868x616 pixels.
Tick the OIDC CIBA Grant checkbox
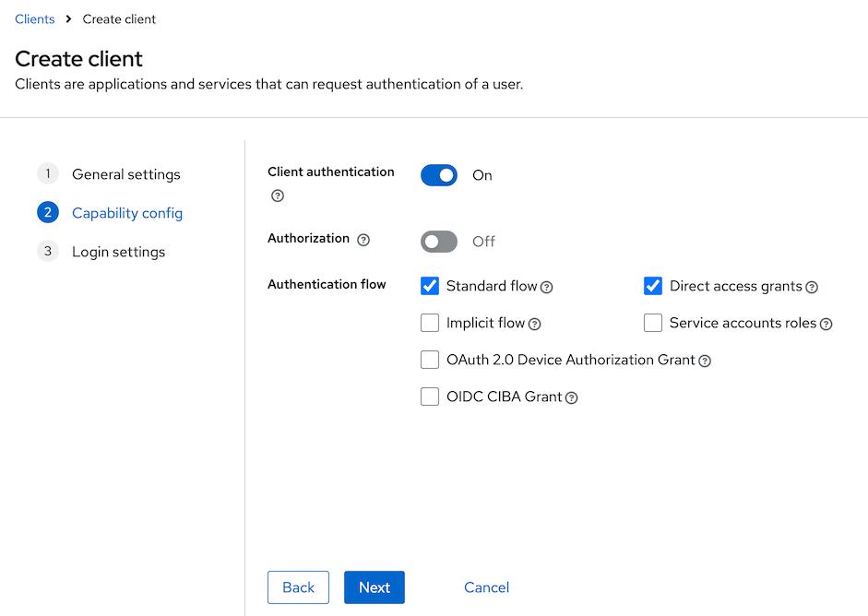tap(430, 397)
